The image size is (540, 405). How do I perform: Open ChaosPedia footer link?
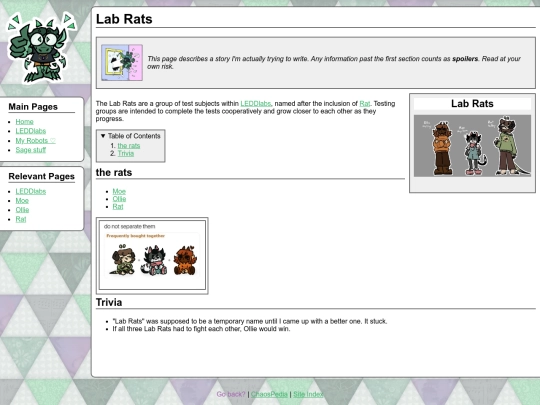tap(269, 394)
